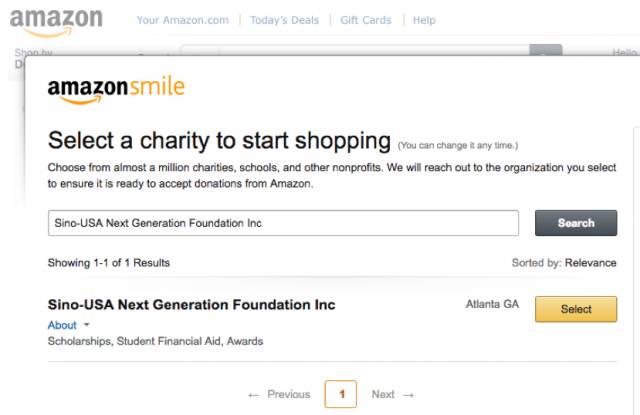Open Today's Deals in the header
The image size is (640, 415).
284,20
